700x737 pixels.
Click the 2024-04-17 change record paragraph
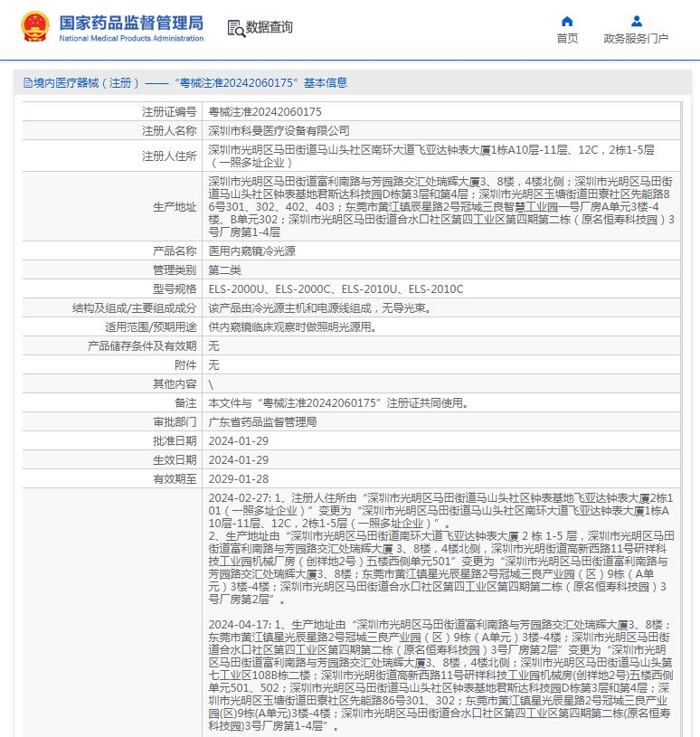441,676
